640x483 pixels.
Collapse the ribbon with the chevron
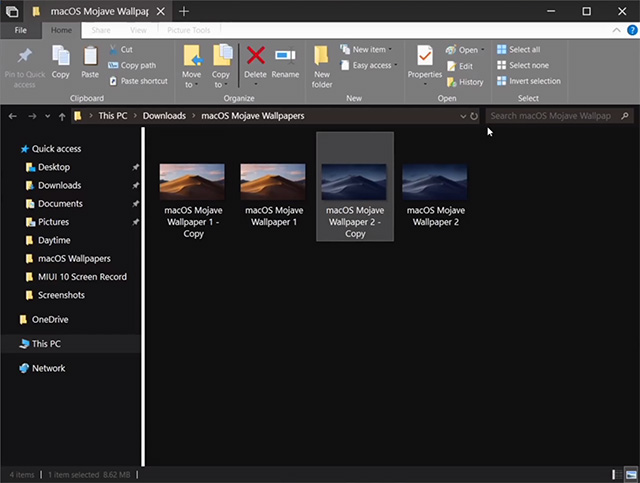pyautogui.click(x=617, y=30)
